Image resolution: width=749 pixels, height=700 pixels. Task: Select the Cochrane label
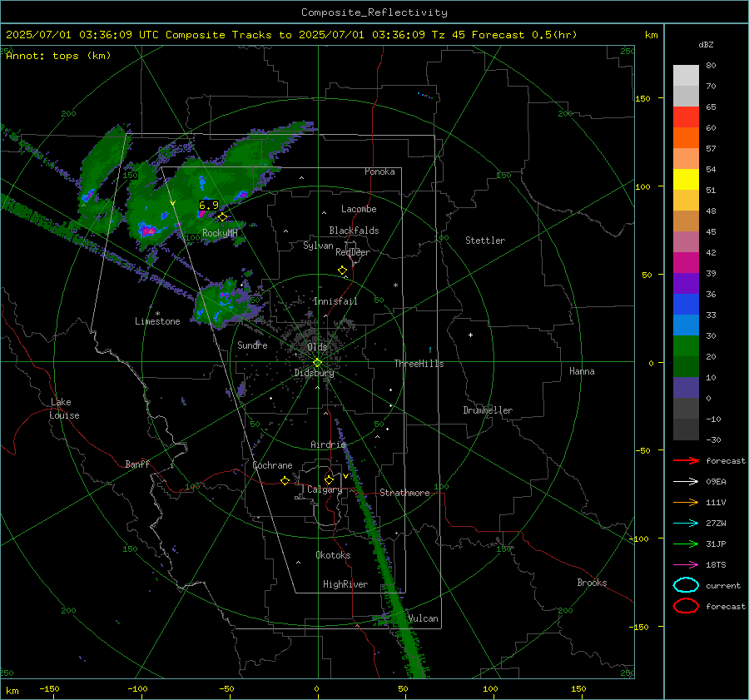click(272, 465)
